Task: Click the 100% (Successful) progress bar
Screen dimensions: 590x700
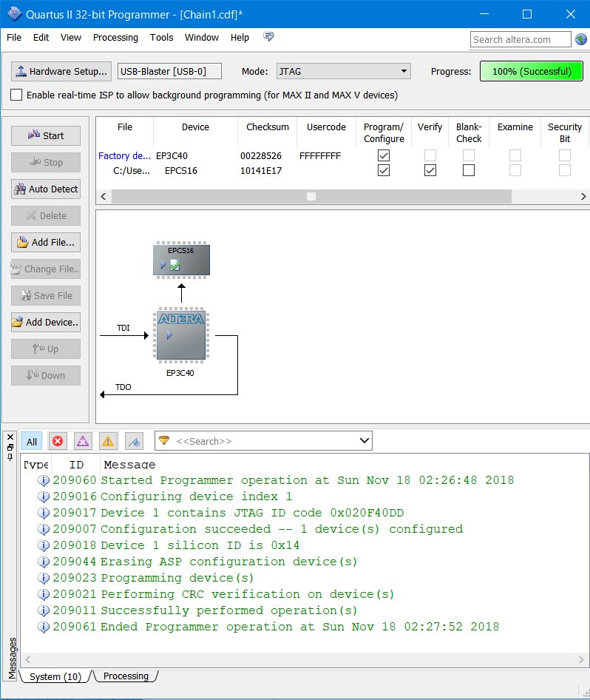Action: (x=531, y=71)
